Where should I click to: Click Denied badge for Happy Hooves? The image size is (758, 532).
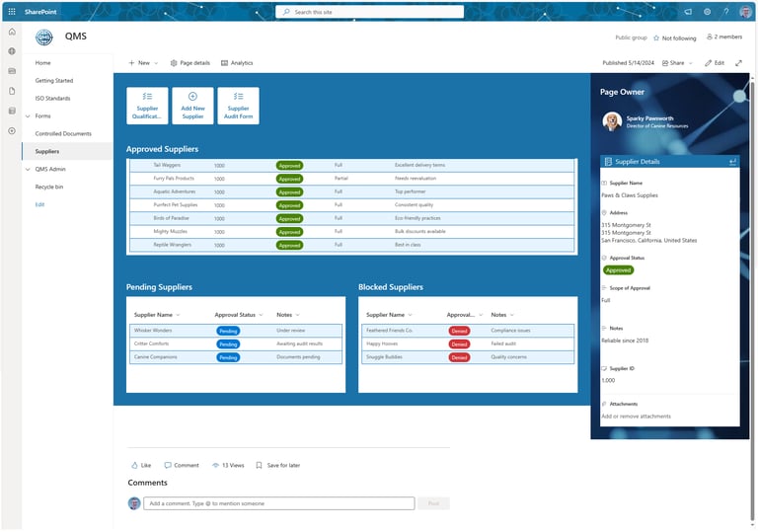tap(459, 344)
